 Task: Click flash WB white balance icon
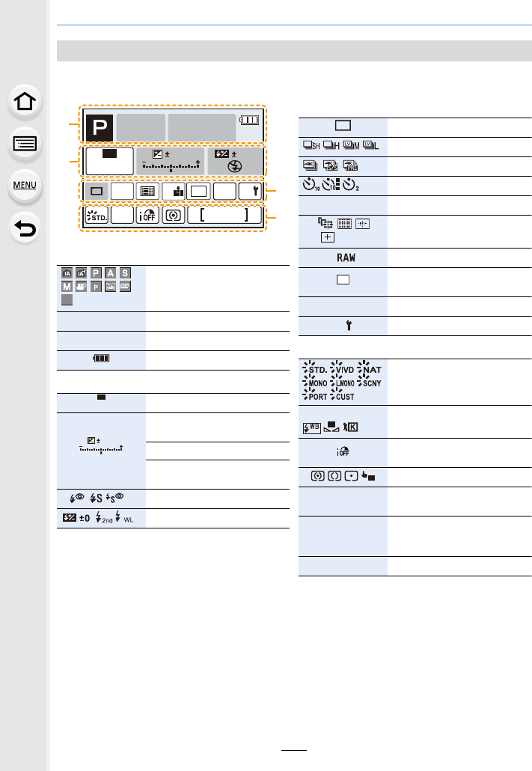coord(312,427)
